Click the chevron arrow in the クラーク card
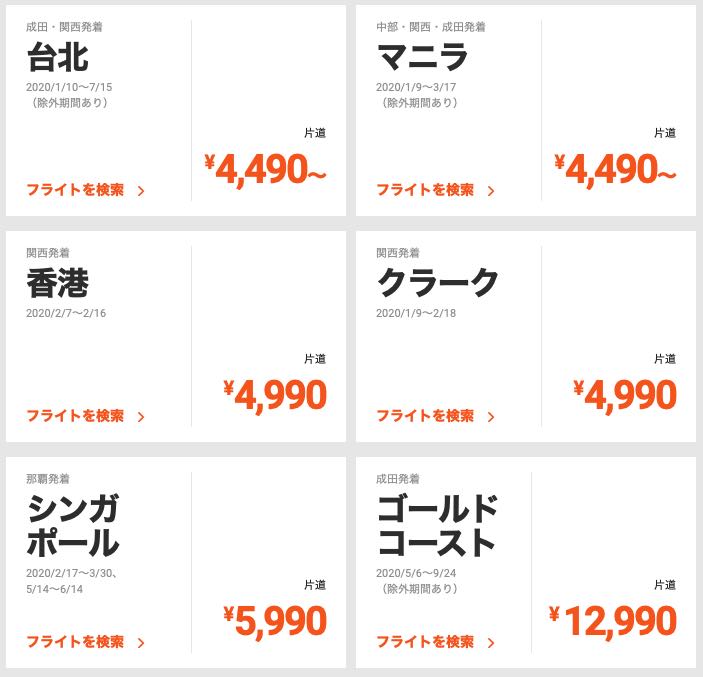The width and height of the screenshot is (703, 677). tap(491, 417)
